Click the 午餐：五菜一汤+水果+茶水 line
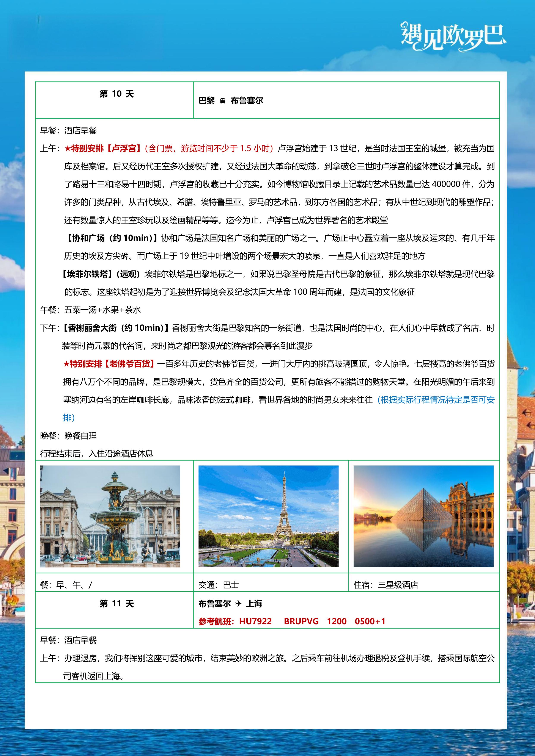535x756 pixels. 91,310
